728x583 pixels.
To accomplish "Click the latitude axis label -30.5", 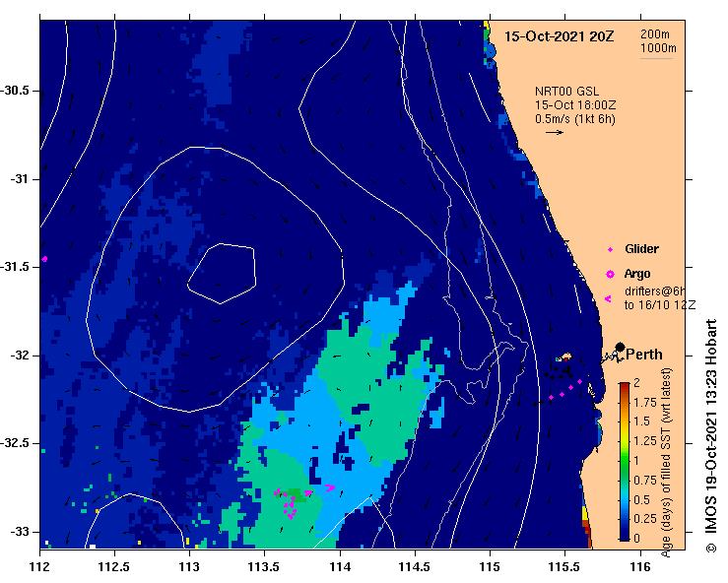I will 15,91.
